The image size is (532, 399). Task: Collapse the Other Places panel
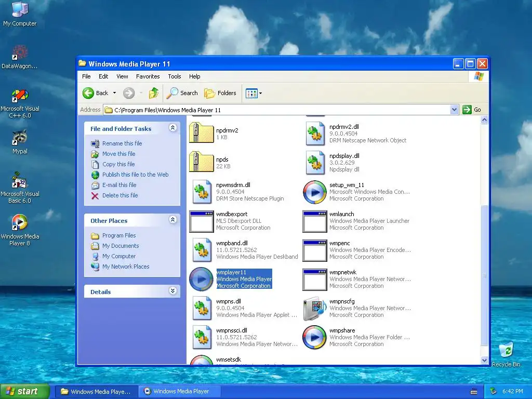pos(172,220)
